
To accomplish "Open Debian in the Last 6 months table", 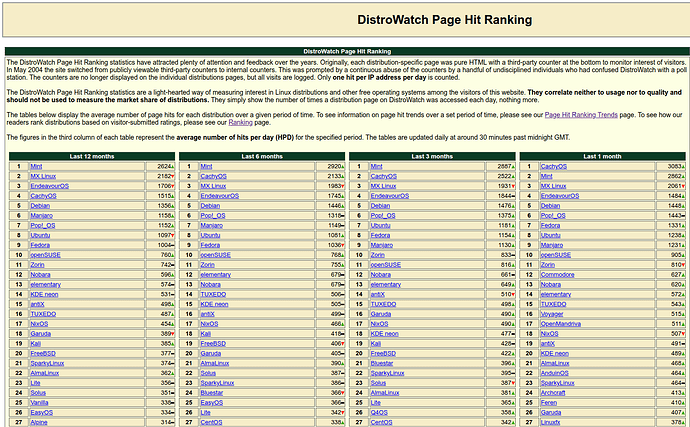I will (210, 206).
